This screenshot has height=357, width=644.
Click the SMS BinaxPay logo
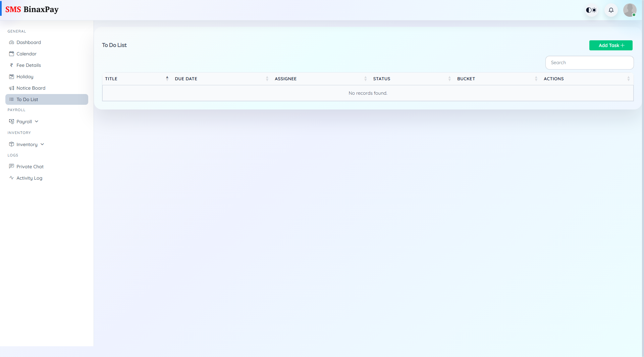tap(33, 9)
